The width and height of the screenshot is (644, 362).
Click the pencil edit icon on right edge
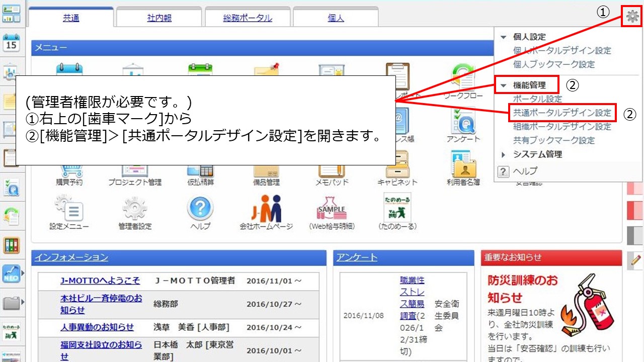(636, 260)
